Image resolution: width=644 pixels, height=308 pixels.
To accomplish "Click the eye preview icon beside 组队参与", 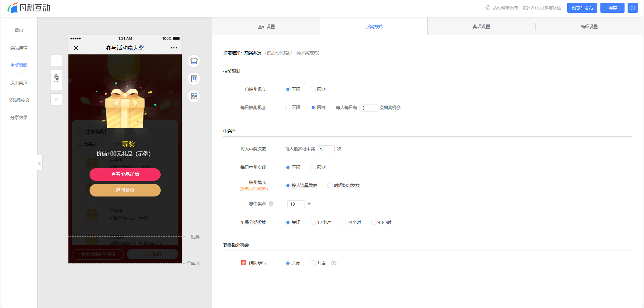I will [333, 263].
